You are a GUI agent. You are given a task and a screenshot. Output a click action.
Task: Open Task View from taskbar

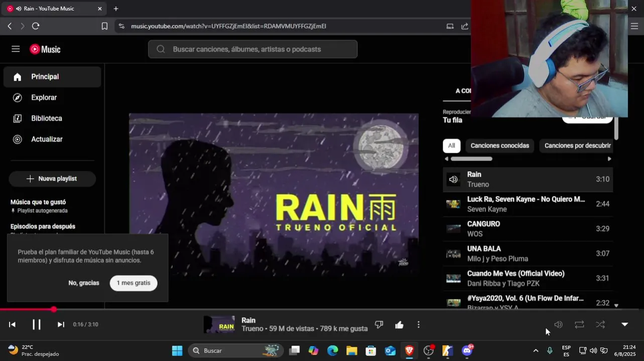(295, 350)
